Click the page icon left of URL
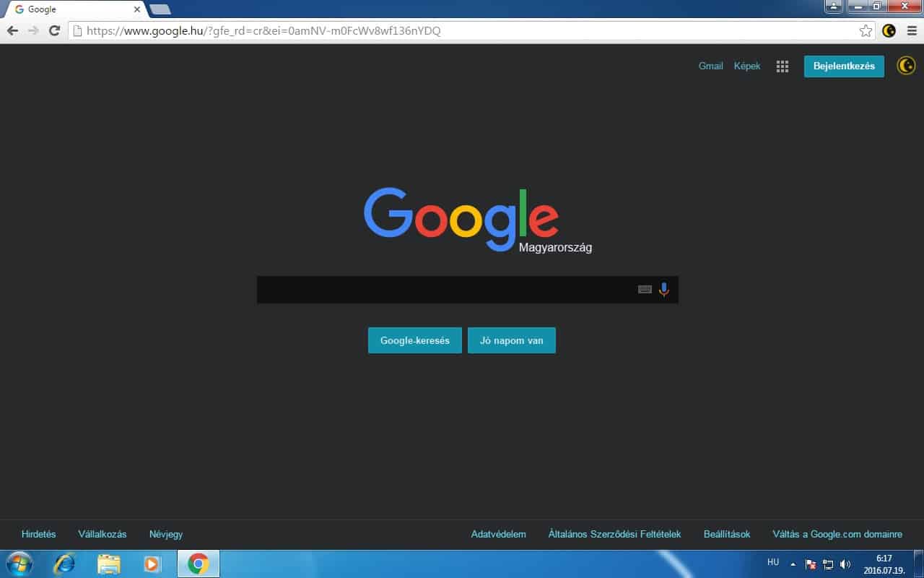 coord(77,30)
